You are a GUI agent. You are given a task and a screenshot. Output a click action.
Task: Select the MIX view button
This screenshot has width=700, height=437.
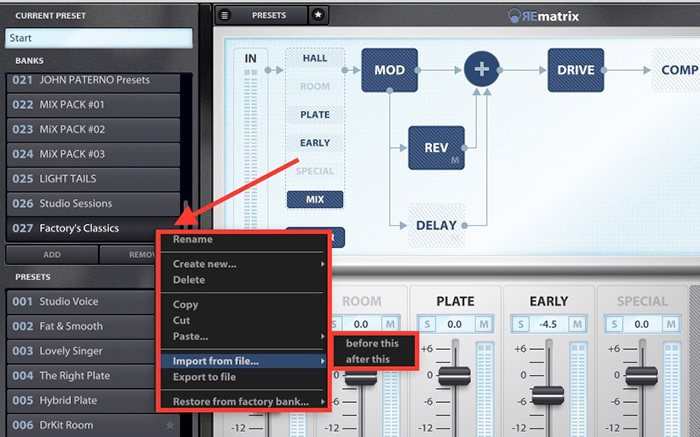pyautogui.click(x=315, y=200)
